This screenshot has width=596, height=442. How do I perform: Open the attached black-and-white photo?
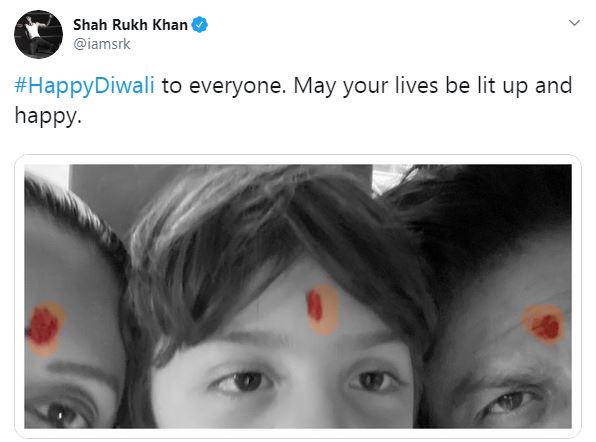pyautogui.click(x=298, y=296)
